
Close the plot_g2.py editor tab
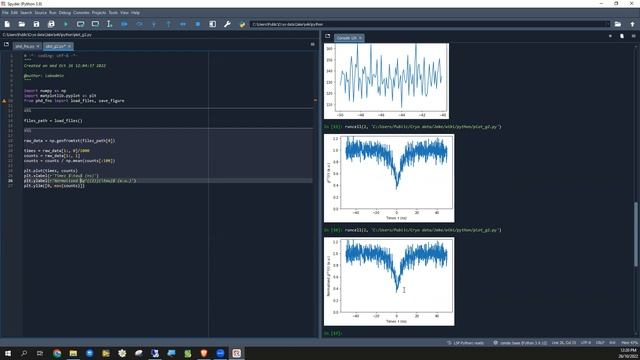click(x=69, y=46)
